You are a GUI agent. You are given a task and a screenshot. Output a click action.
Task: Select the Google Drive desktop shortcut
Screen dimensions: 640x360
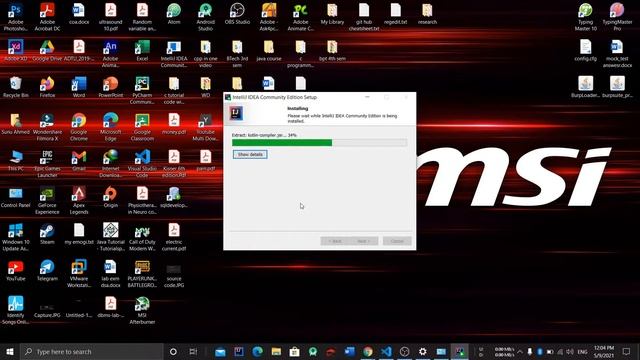point(47,50)
